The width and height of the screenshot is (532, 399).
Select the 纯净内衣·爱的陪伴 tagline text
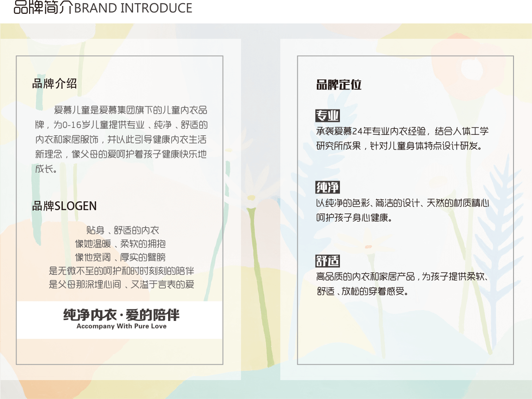(121, 315)
